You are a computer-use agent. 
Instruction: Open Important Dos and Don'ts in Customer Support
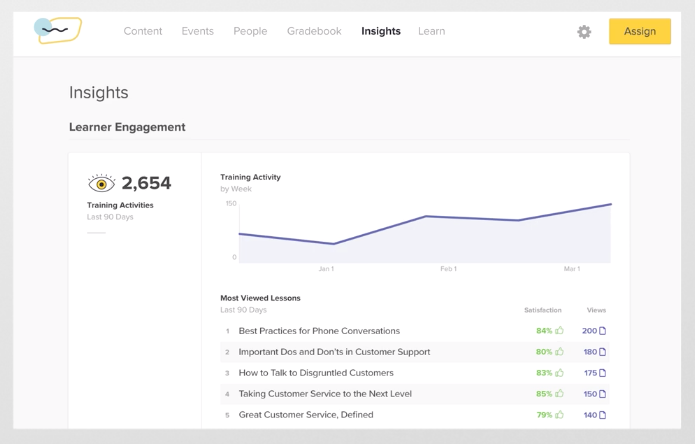(x=334, y=352)
